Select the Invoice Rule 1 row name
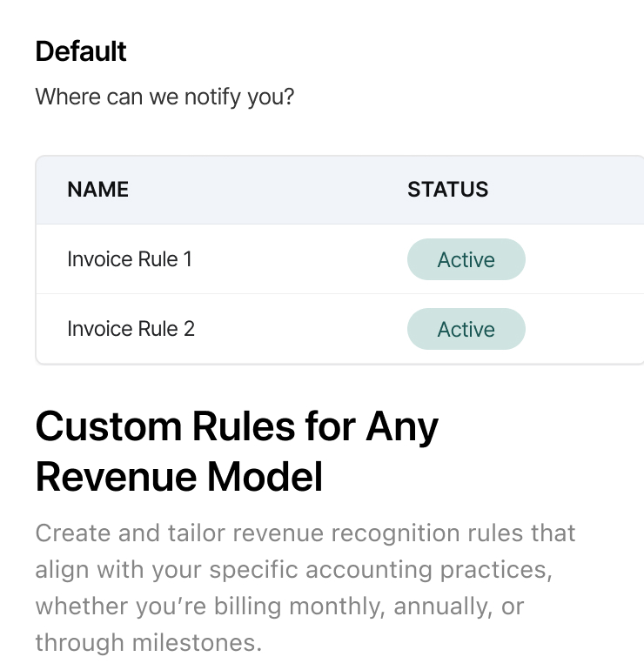This screenshot has height=670, width=644. (x=130, y=259)
